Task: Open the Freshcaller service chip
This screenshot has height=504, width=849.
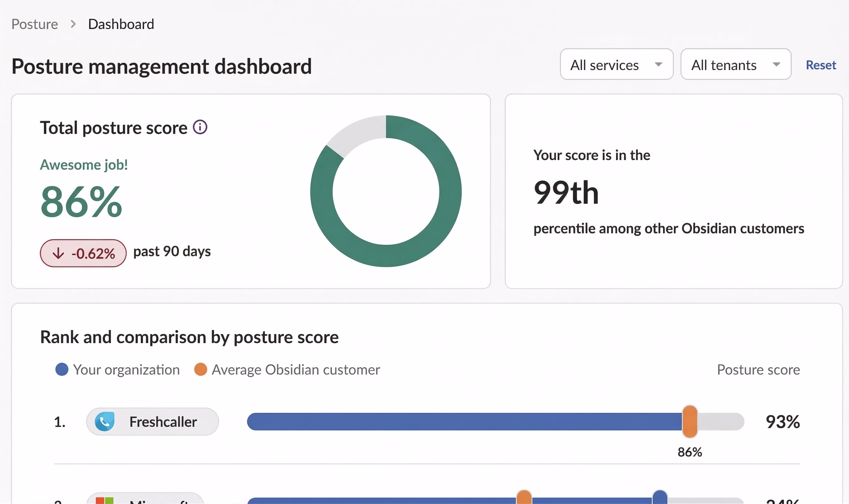Action: pyautogui.click(x=153, y=422)
